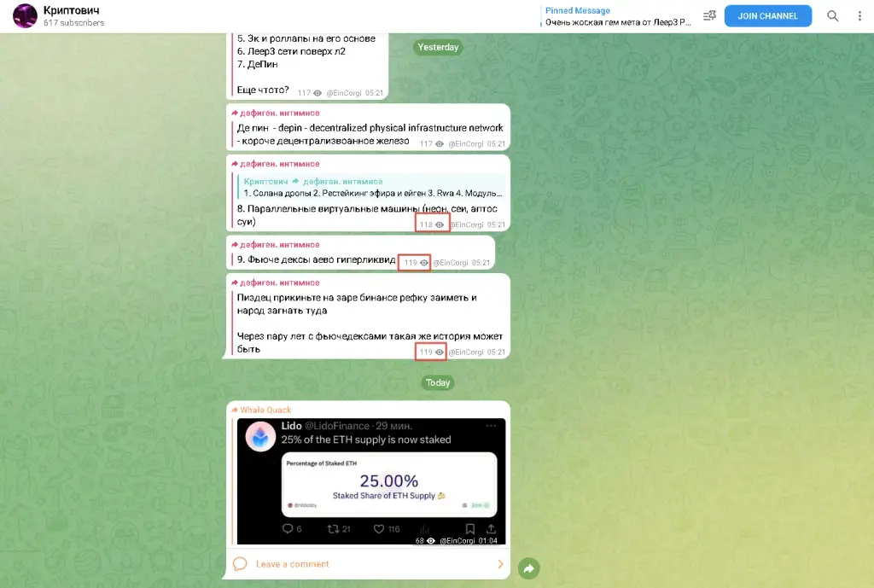Click the Криптович channel name in header
Screen dimensions: 874x588
pyautogui.click(x=72, y=10)
